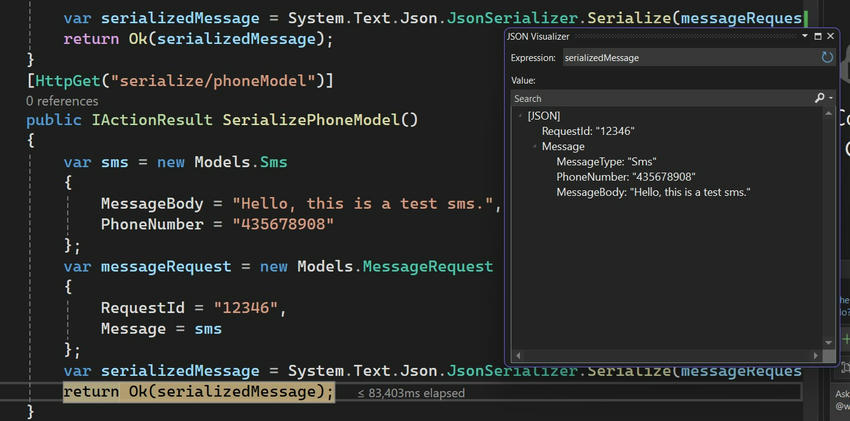Select the MessageBody tree row

(653, 192)
